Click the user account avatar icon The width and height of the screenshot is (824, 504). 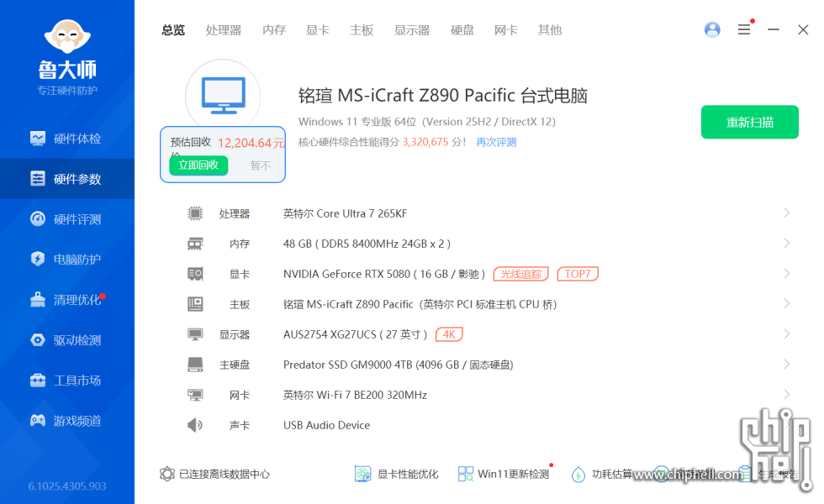tap(712, 29)
